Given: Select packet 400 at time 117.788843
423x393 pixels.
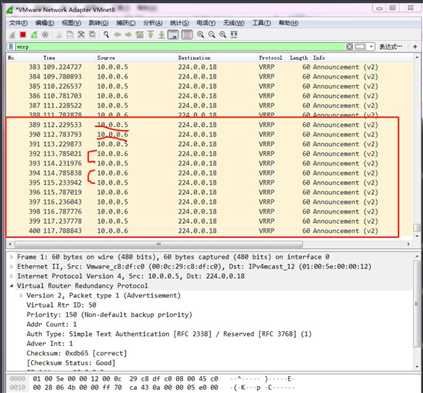Looking at the screenshot, I should coord(210,231).
